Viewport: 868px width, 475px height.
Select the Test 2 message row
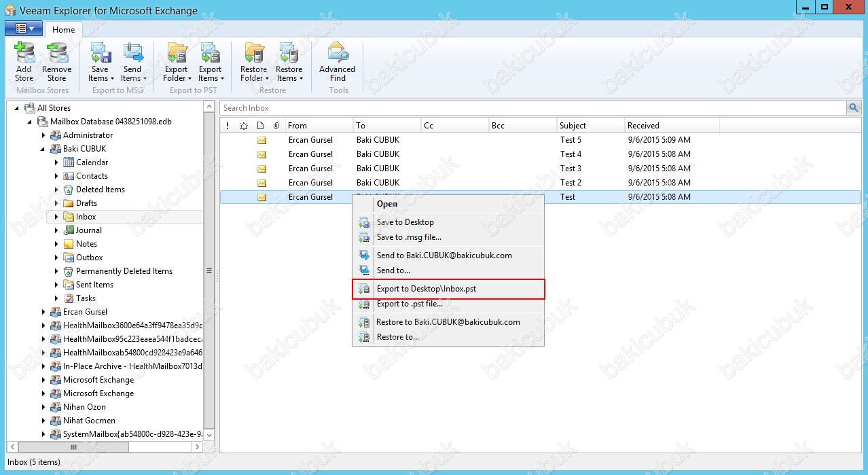(x=540, y=183)
